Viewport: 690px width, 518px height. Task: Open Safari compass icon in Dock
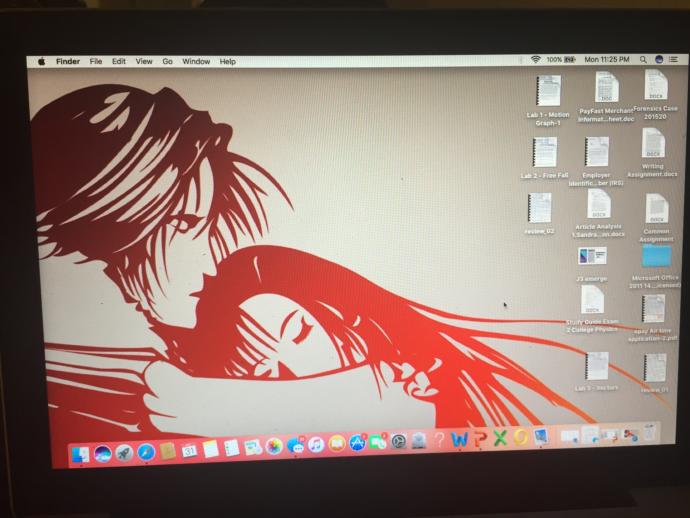[146, 452]
